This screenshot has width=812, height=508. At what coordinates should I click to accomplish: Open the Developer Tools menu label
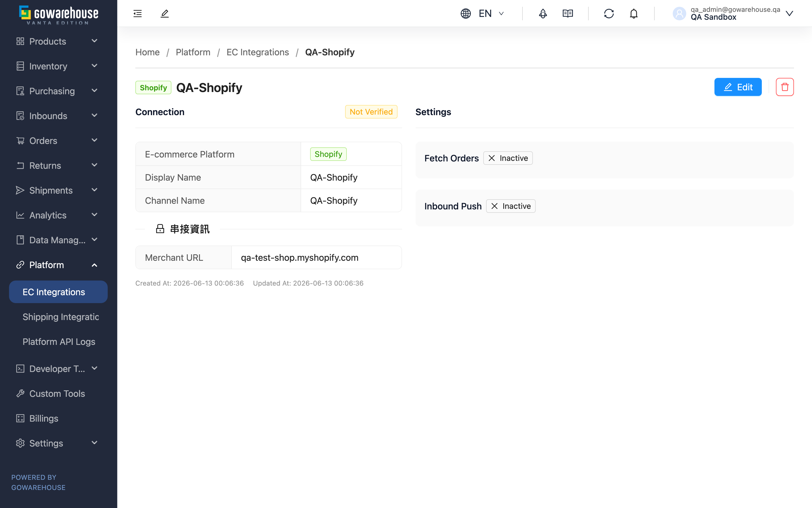coord(57,369)
